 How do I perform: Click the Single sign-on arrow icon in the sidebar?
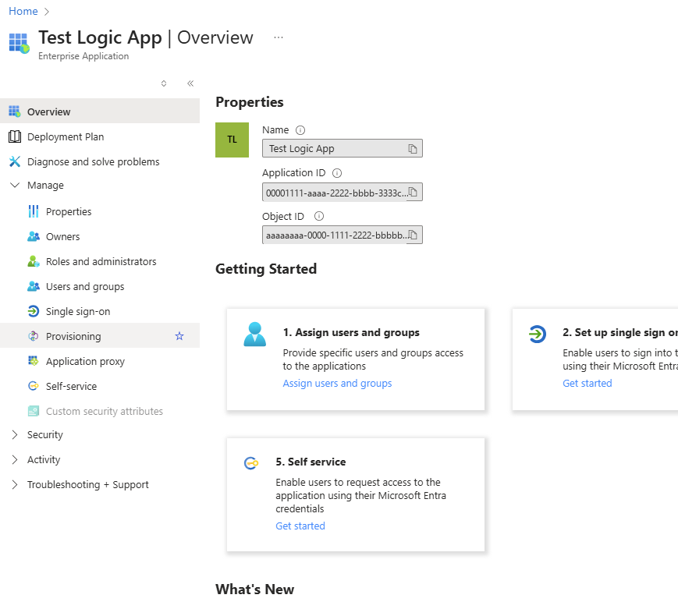pyautogui.click(x=34, y=311)
